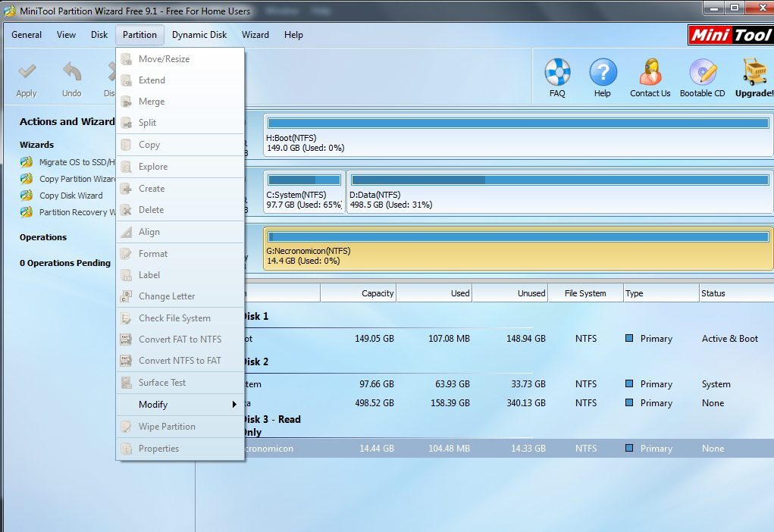This screenshot has width=774, height=532.
Task: Click the Explore menu icon
Action: point(127,167)
